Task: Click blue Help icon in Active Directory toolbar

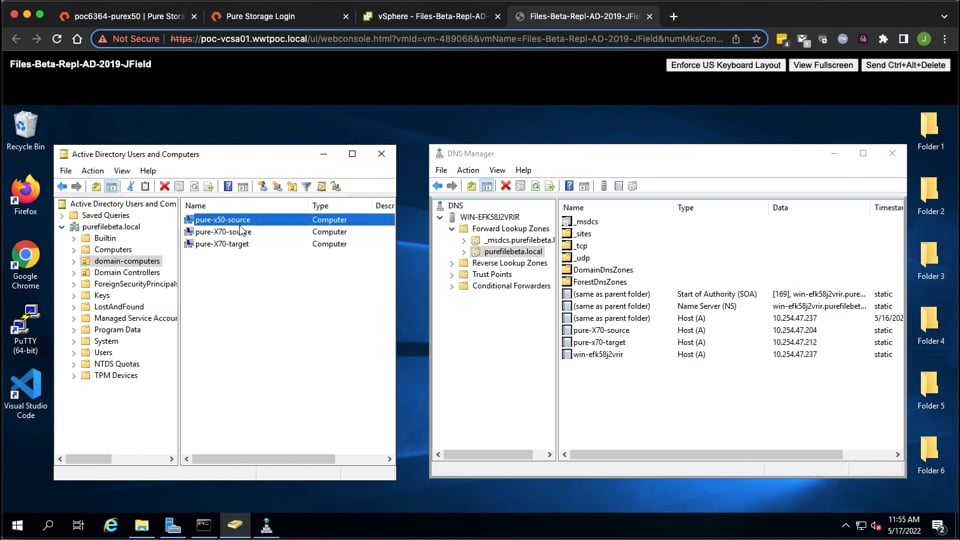Action: click(x=228, y=186)
